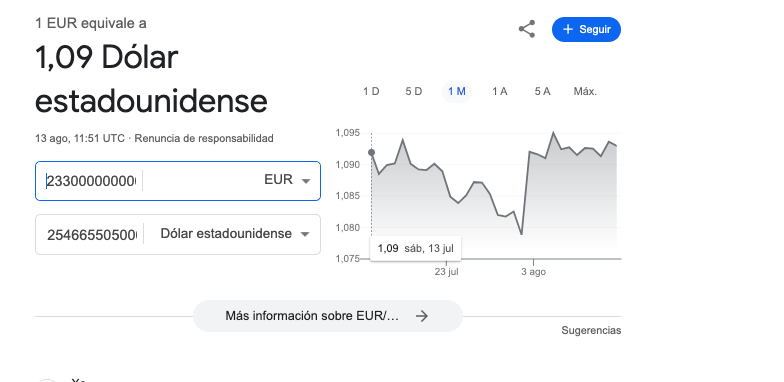Click the arrow icon beside Más información

(x=422, y=316)
